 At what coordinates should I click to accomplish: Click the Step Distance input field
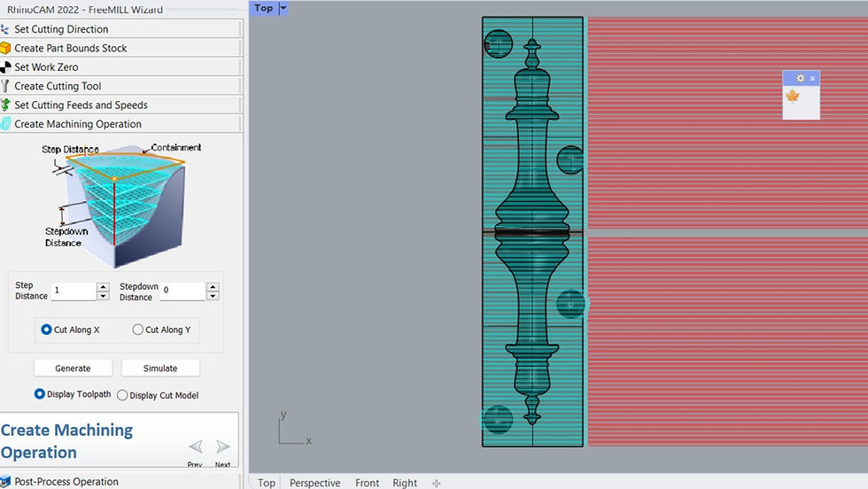(x=74, y=291)
